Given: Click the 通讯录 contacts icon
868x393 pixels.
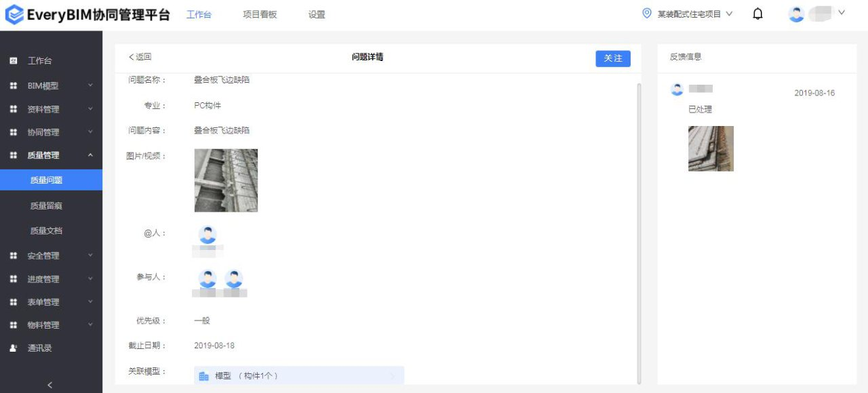Looking at the screenshot, I should tap(13, 348).
